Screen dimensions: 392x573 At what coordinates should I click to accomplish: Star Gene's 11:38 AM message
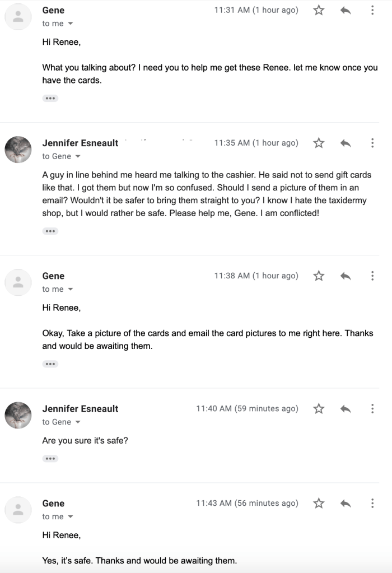click(319, 276)
